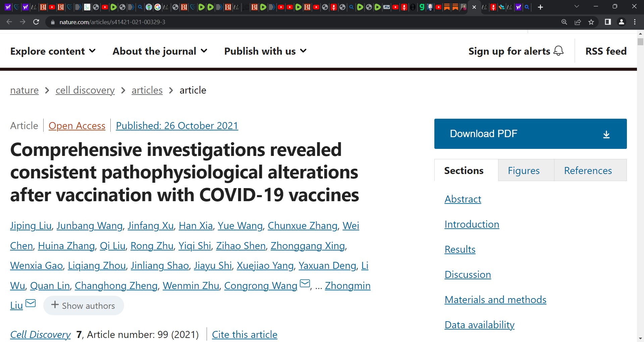Expand the author list with Show authors

pos(84,305)
